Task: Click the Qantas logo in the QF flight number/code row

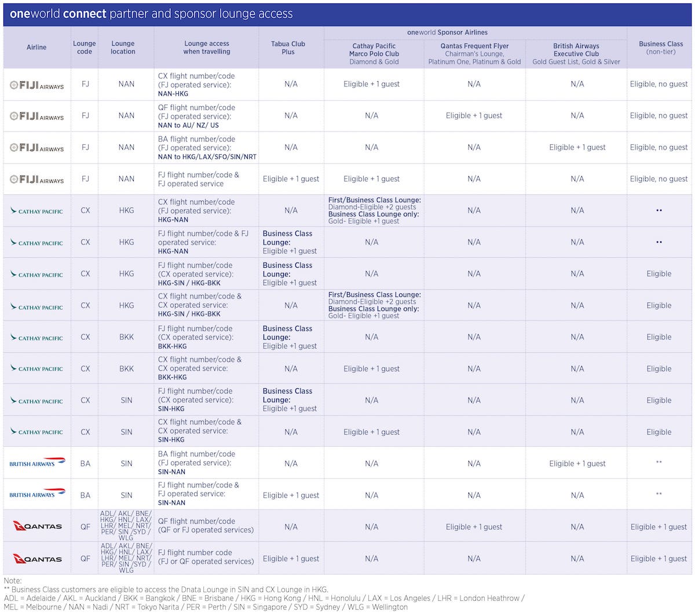Action: (37, 526)
